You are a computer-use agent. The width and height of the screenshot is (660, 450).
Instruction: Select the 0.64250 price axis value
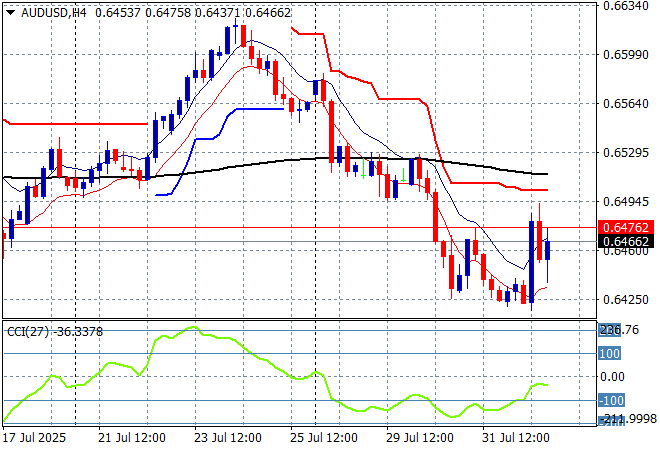(625, 300)
